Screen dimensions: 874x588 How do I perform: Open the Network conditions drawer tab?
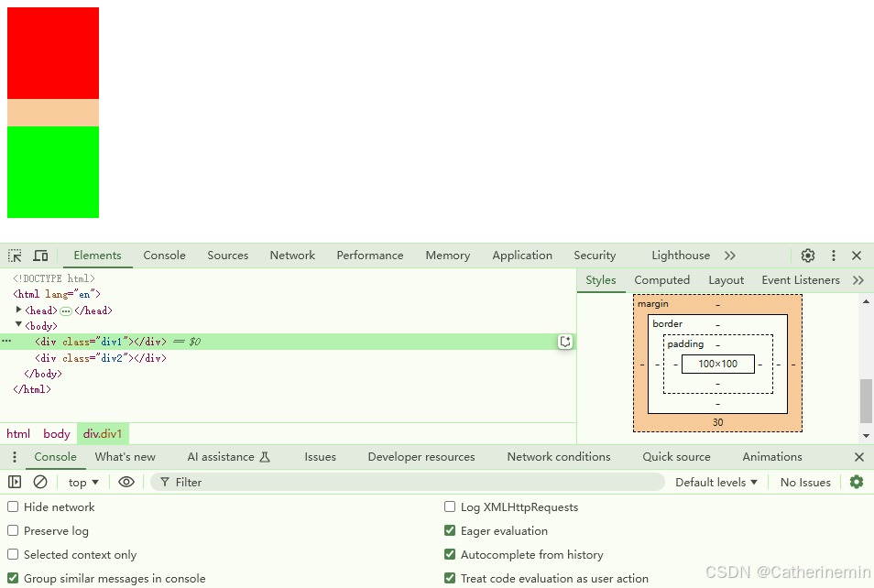coord(559,457)
